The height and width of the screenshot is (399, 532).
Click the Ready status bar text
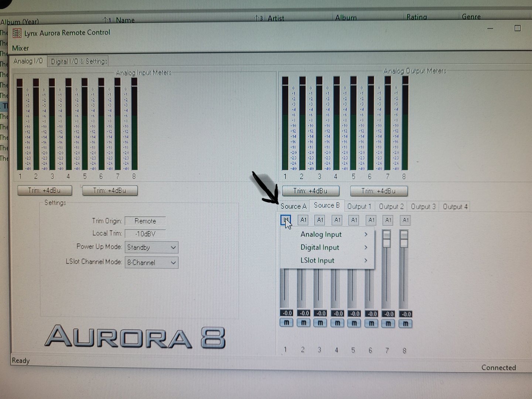point(21,361)
